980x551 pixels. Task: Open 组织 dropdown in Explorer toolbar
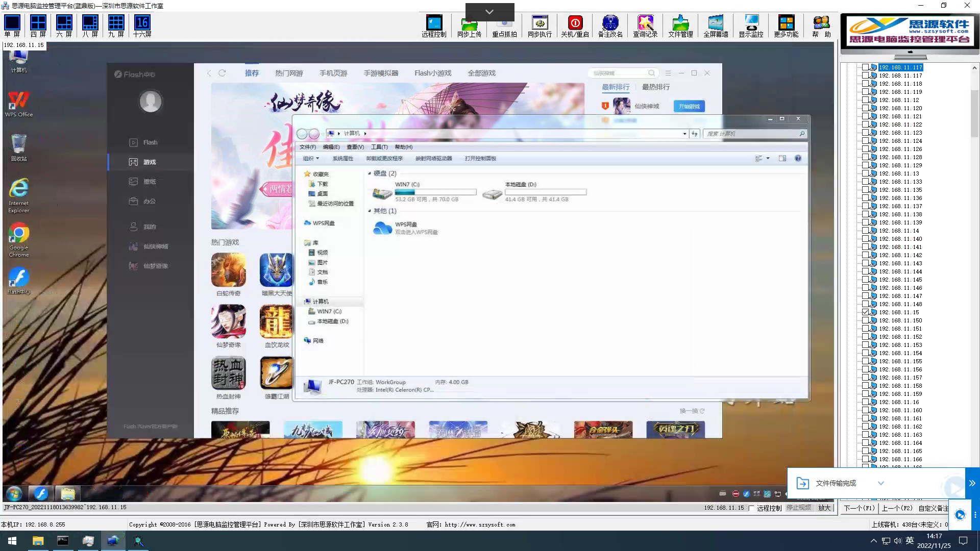(x=311, y=159)
